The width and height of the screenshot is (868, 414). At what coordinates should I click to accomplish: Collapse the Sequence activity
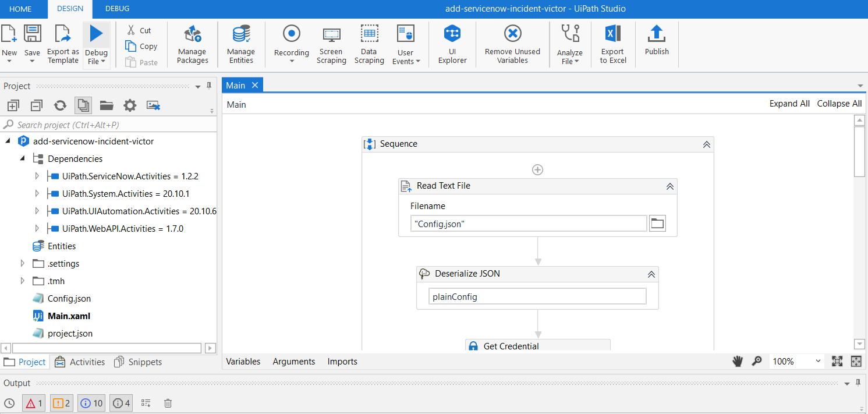point(706,144)
